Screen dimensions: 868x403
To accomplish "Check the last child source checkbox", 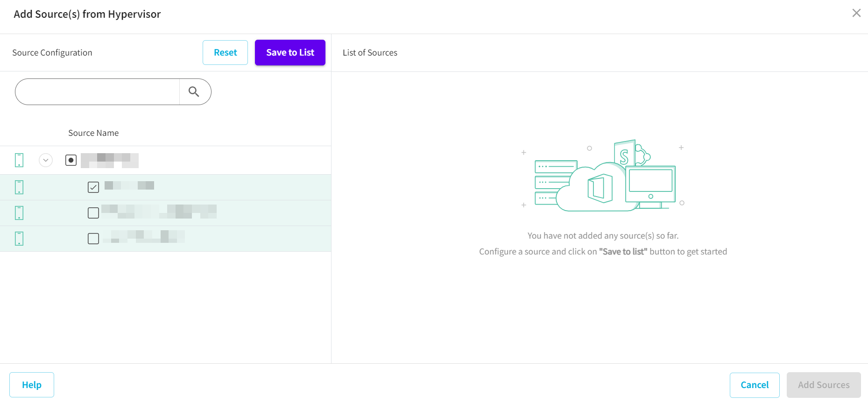I will tap(93, 239).
